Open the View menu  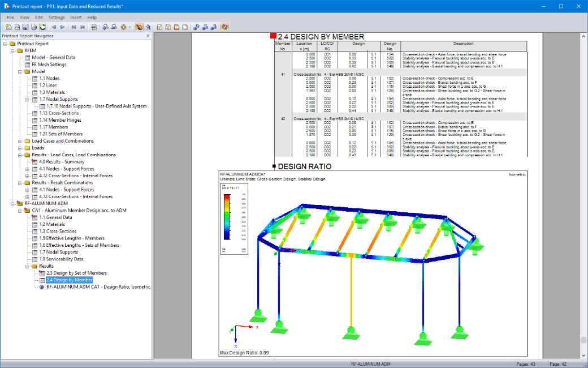click(24, 18)
